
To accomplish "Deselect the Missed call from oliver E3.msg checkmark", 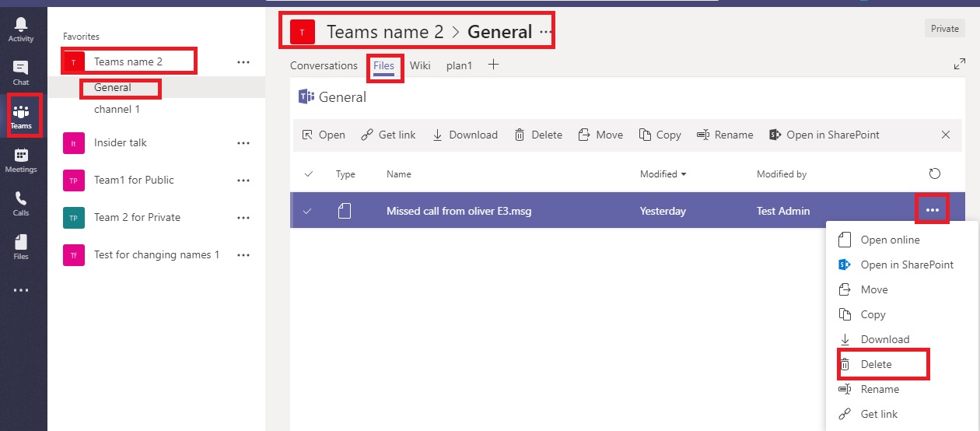I will pyautogui.click(x=309, y=211).
